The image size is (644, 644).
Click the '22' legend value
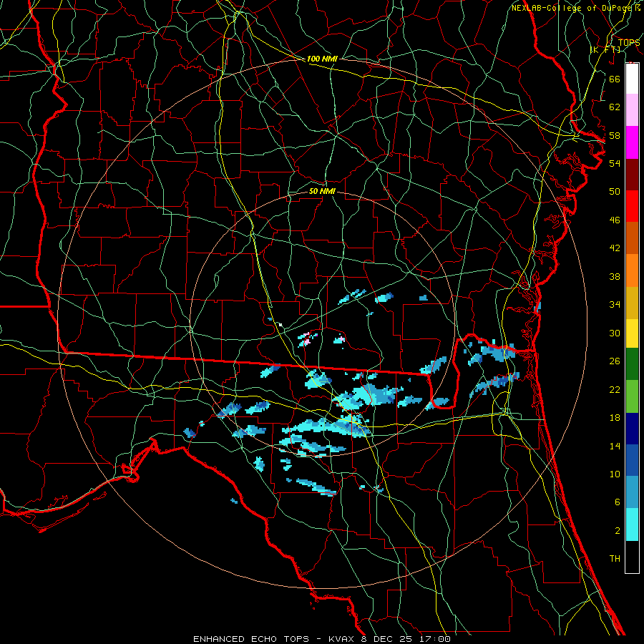pos(615,389)
